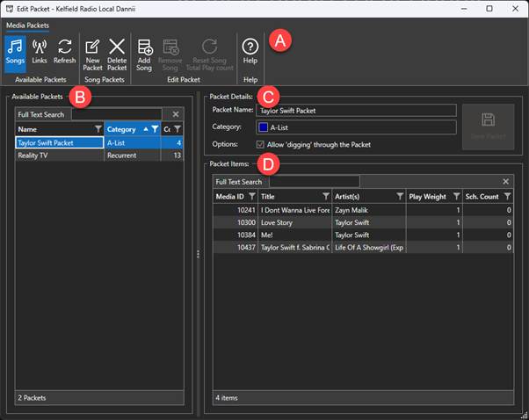The image size is (529, 420).
Task: Open the Name column filter
Action: 97,129
